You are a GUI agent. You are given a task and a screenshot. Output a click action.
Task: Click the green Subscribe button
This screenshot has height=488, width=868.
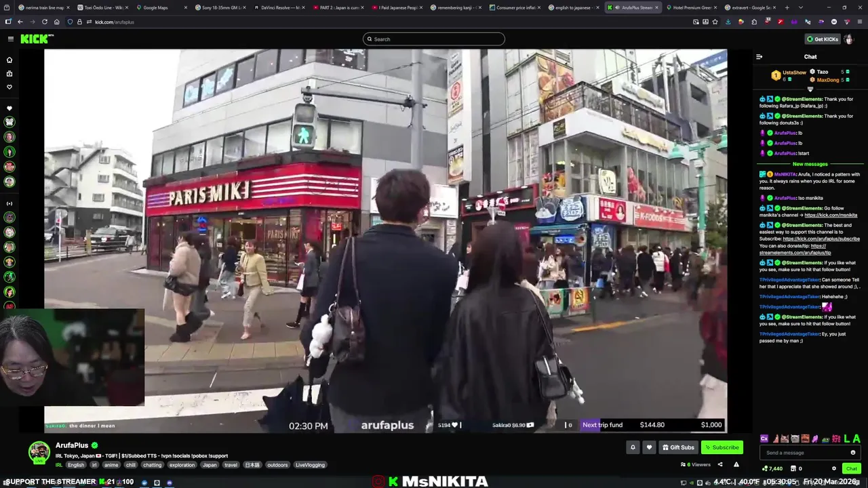click(x=722, y=447)
